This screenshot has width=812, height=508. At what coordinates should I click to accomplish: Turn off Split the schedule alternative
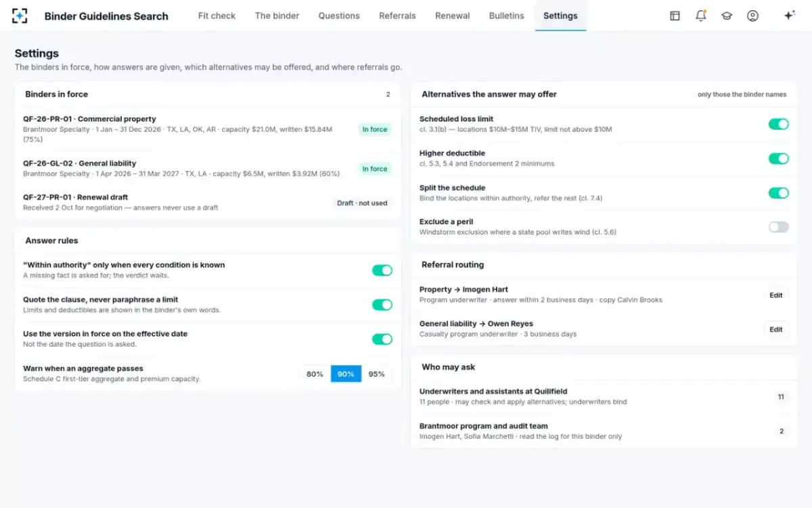point(779,193)
